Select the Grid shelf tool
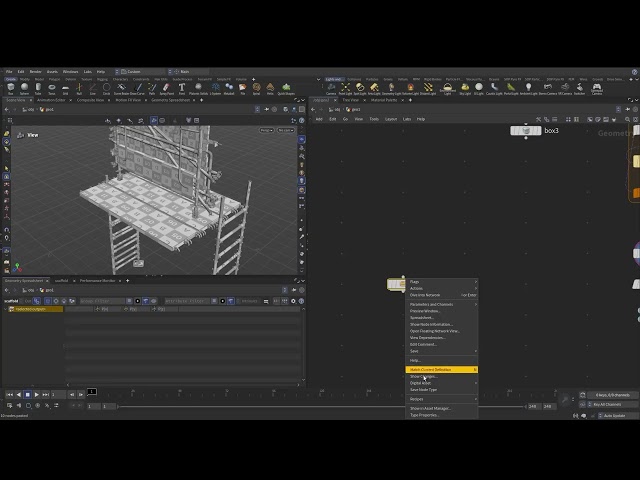This screenshot has width=640, height=480. click(65, 89)
